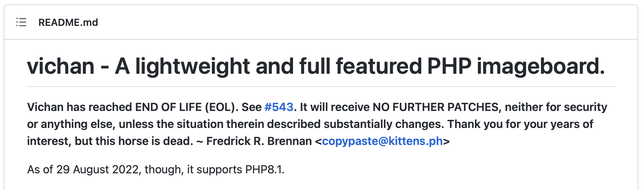Click "Thank you for your years of" text
Screen dimensions: 644x190
coord(520,124)
